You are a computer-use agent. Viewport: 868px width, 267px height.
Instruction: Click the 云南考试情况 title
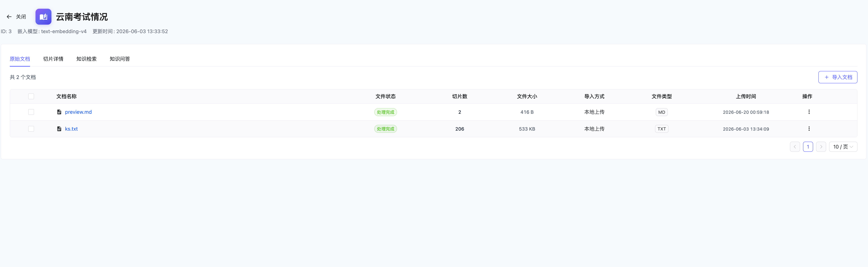point(82,17)
